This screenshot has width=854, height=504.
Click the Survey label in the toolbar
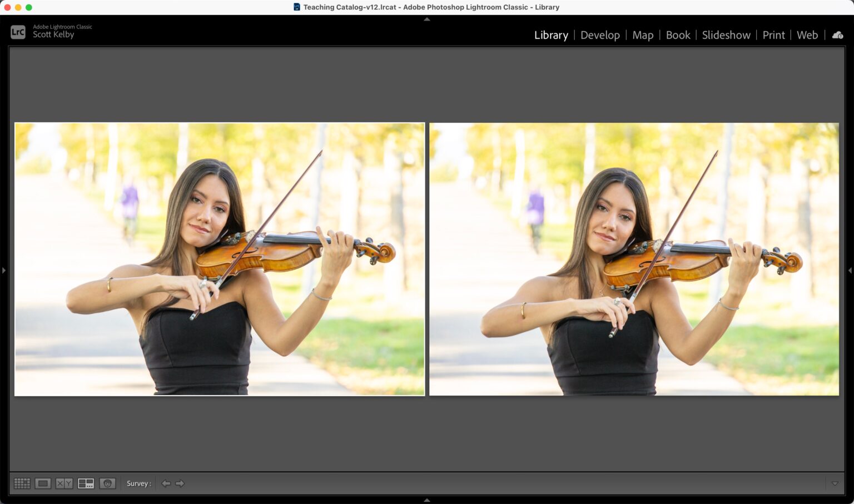[137, 483]
